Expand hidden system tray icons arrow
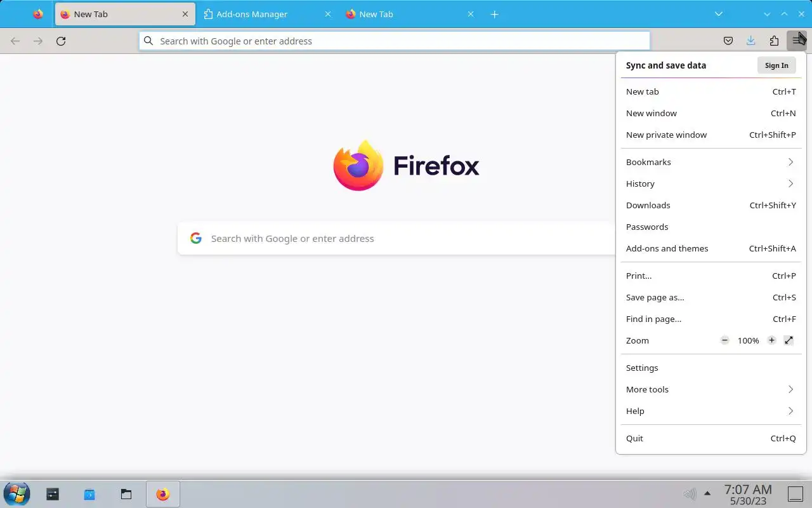The height and width of the screenshot is (508, 812). pyautogui.click(x=707, y=493)
